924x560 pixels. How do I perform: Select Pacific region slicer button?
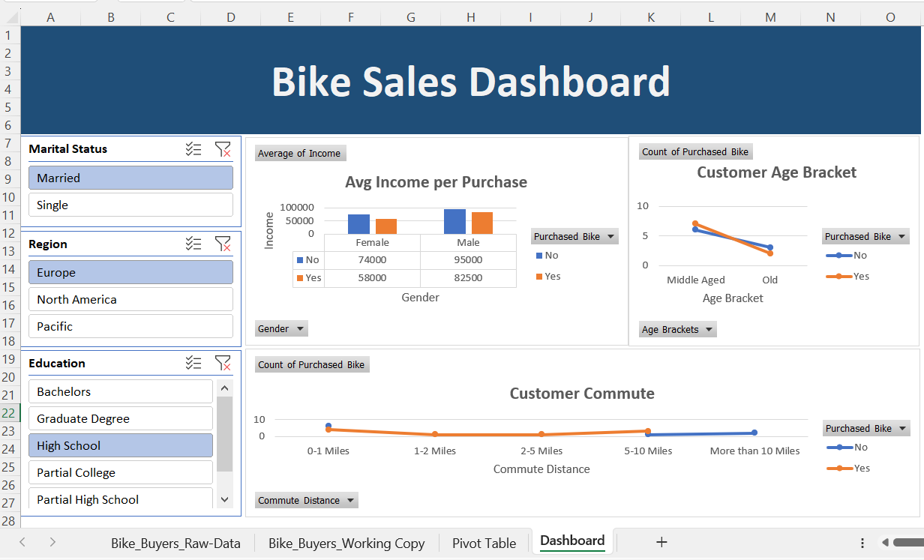130,326
